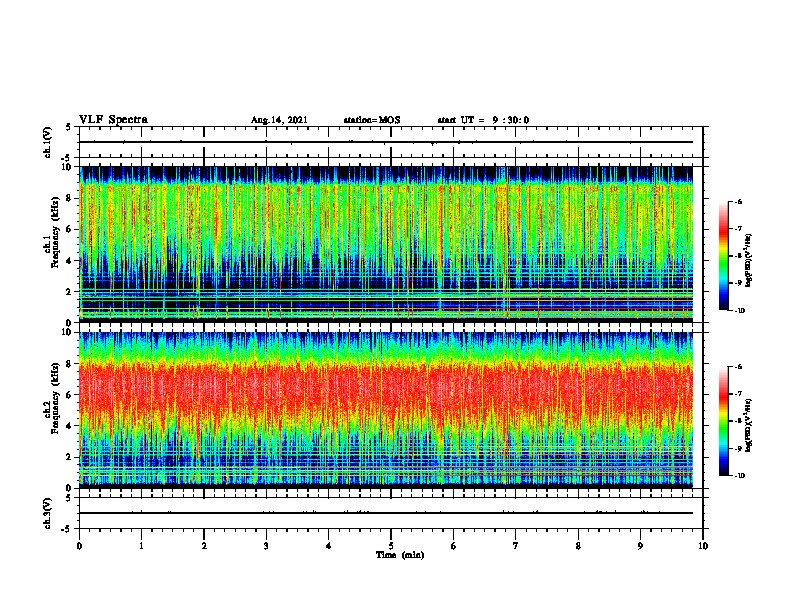Click time-axis tick label "2"

pos(204,546)
